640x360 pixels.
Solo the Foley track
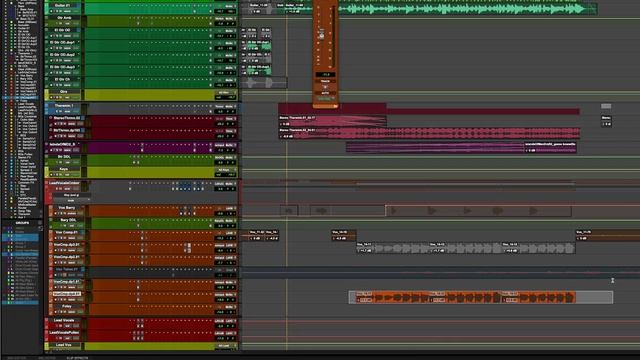(62, 312)
